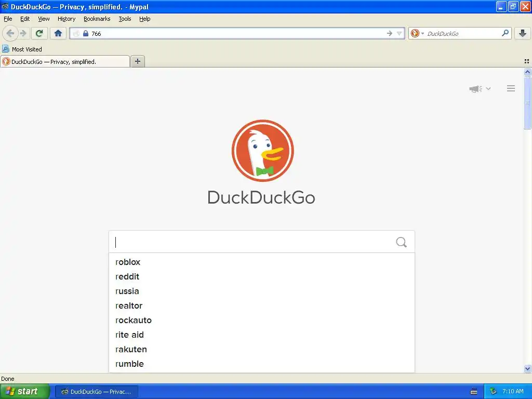This screenshot has width=532, height=399.
Task: Click the DuckDuckGo taskbar window button
Action: click(x=96, y=392)
